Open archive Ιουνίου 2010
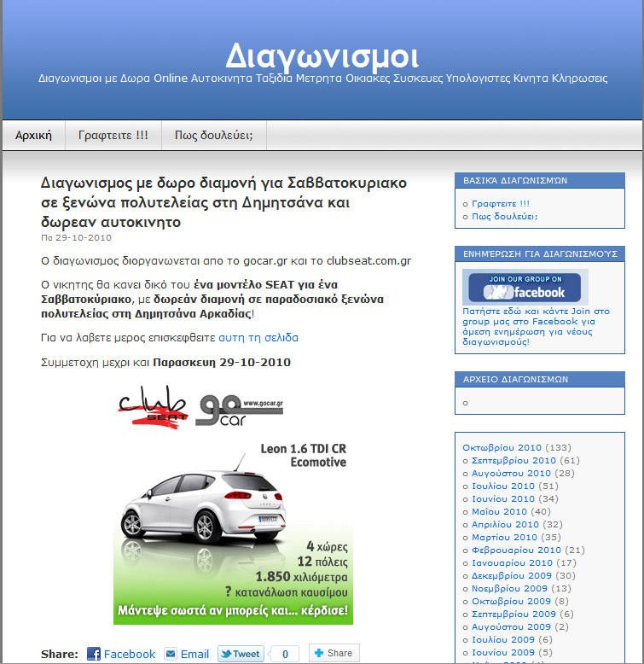Image resolution: width=644 pixels, height=664 pixels. 503,498
